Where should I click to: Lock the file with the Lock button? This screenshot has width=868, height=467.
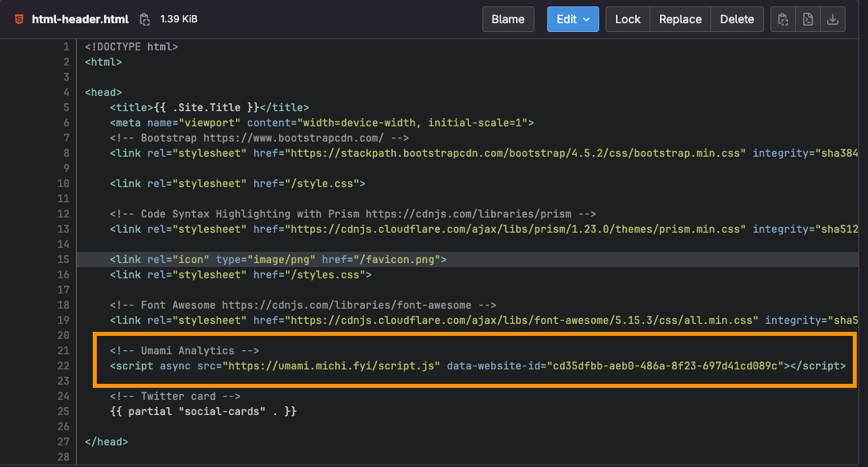(x=627, y=19)
